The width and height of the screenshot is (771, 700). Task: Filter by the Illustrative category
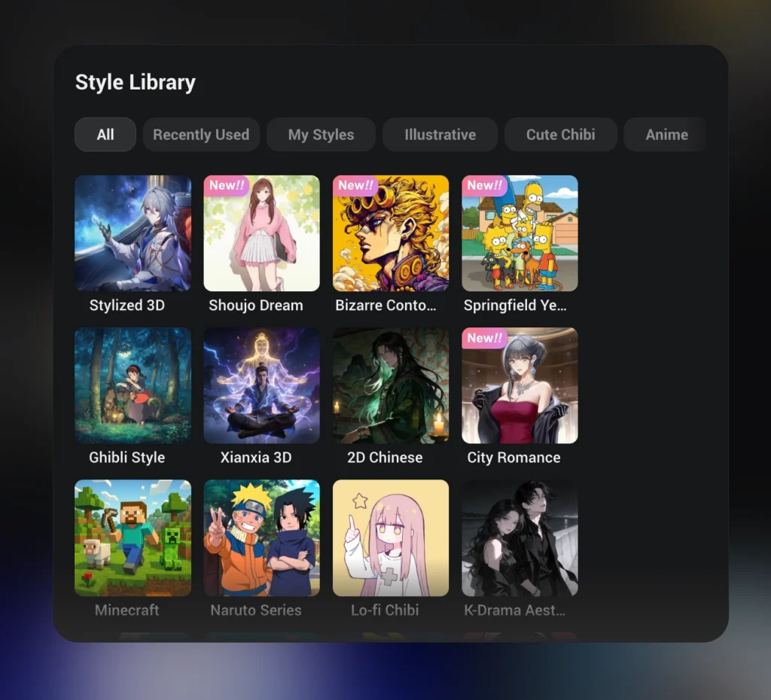(440, 135)
